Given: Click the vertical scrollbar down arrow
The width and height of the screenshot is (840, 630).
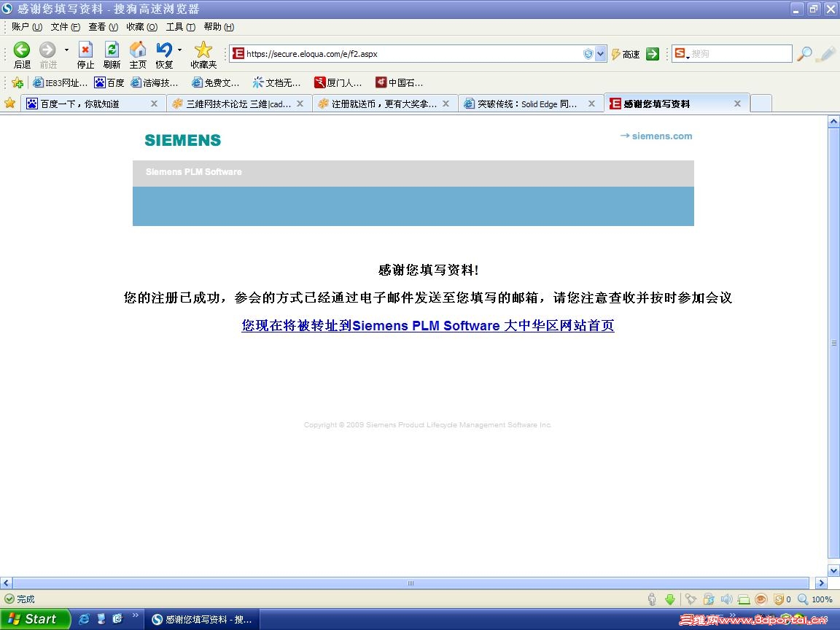Looking at the screenshot, I should coord(833,570).
